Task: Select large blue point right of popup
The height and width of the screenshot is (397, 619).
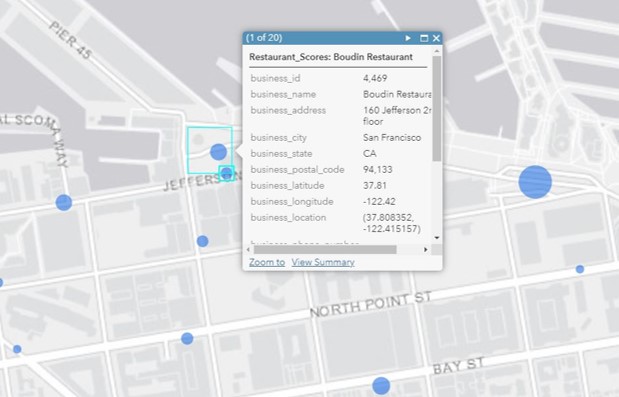Action: [x=535, y=182]
